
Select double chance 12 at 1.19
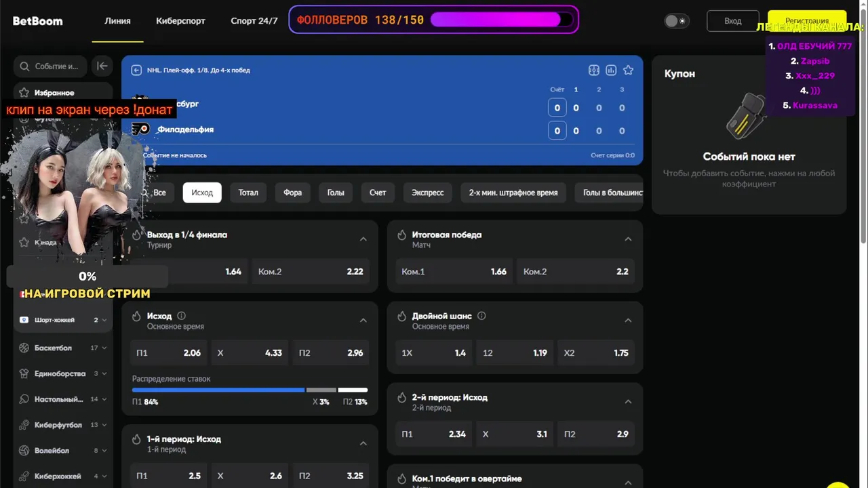515,353
